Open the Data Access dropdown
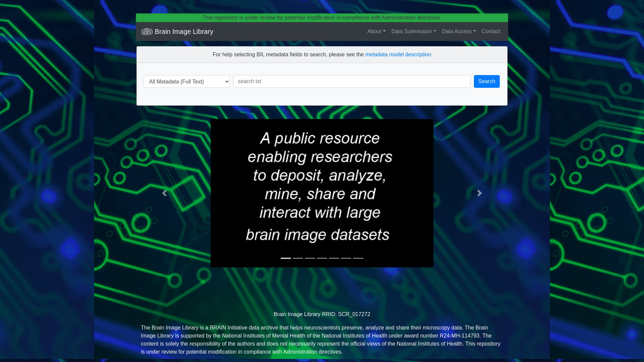Screen dimensions: 644x362 pos(459,32)
